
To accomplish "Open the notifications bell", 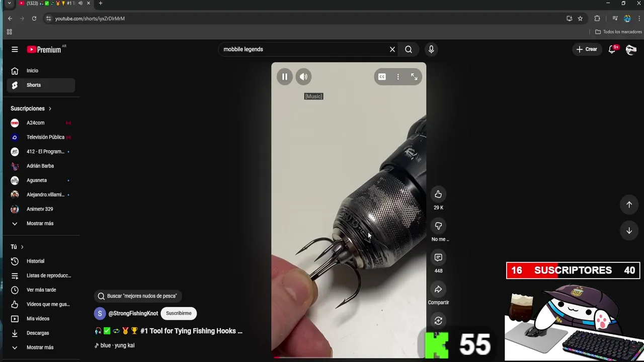I will [x=612, y=49].
